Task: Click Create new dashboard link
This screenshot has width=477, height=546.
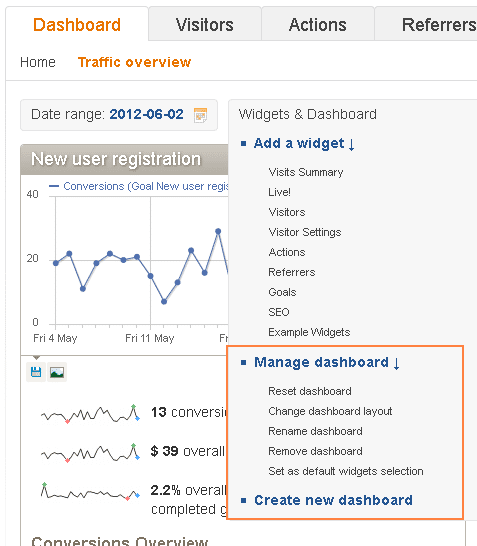Action: [333, 500]
